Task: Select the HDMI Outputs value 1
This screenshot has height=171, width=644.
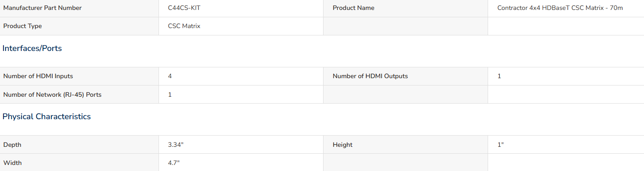Action: click(x=499, y=76)
